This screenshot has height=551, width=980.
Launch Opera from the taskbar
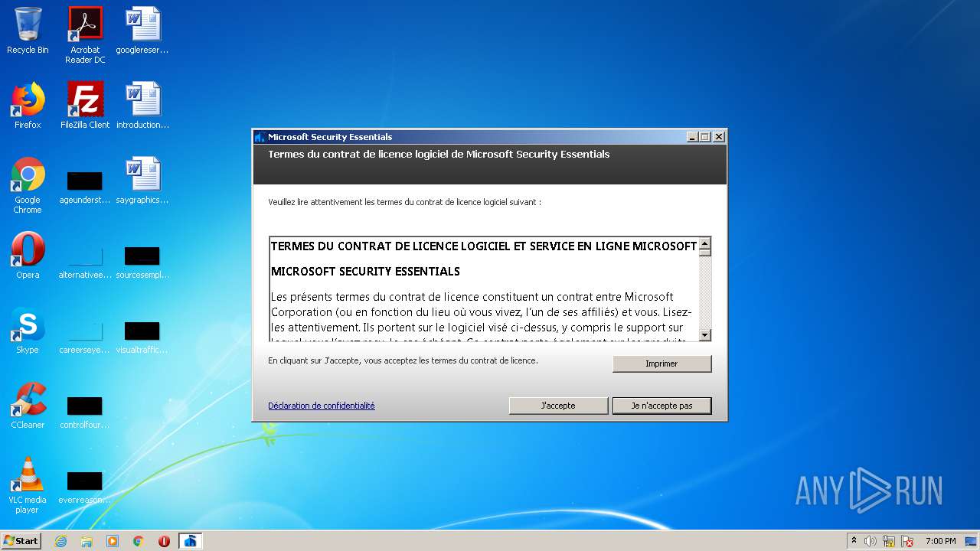pyautogui.click(x=164, y=541)
